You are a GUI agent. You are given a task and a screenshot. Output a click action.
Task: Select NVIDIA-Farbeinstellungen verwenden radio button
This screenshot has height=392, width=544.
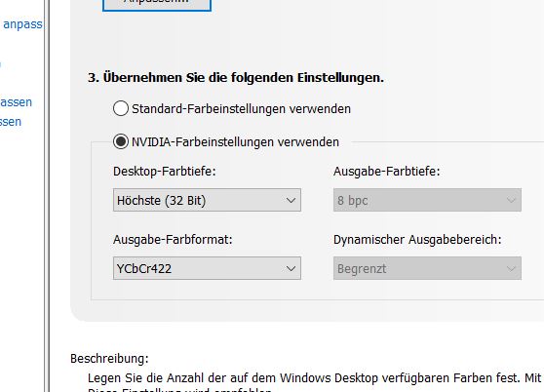tap(120, 141)
